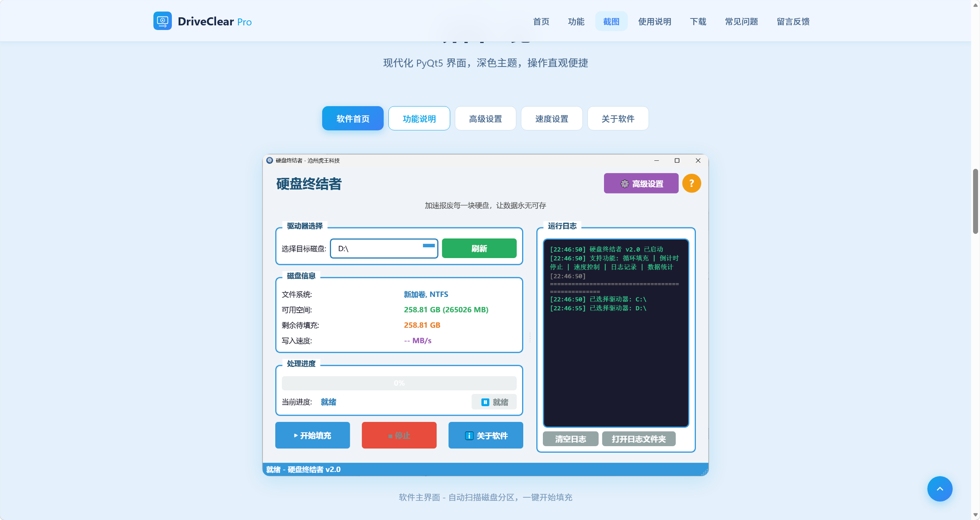Open 使用说明 navigation link
980x520 pixels.
pos(655,22)
